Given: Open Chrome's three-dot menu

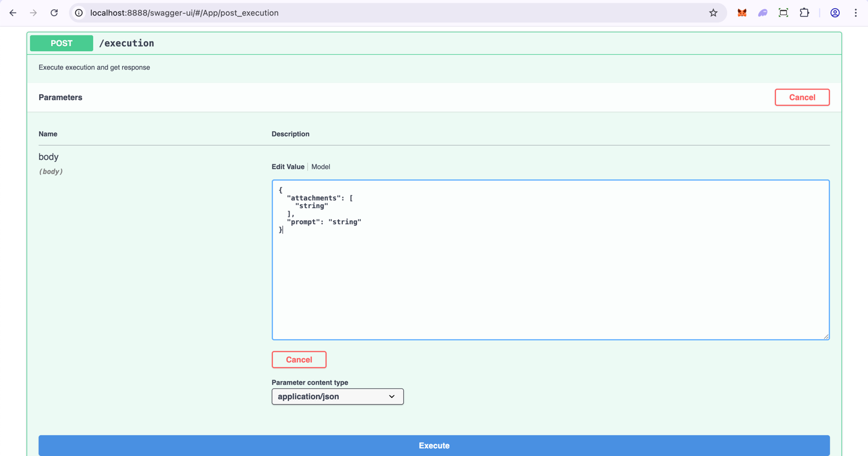Looking at the screenshot, I should (855, 13).
